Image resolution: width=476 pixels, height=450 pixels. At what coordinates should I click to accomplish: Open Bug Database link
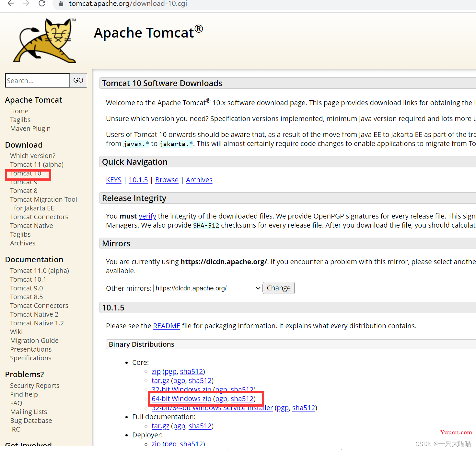31,421
